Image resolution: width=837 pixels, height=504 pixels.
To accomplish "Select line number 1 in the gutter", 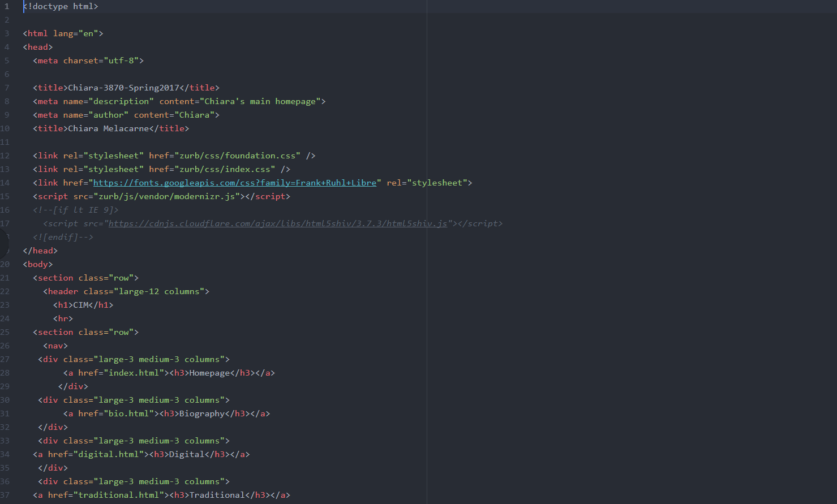I will [x=7, y=6].
